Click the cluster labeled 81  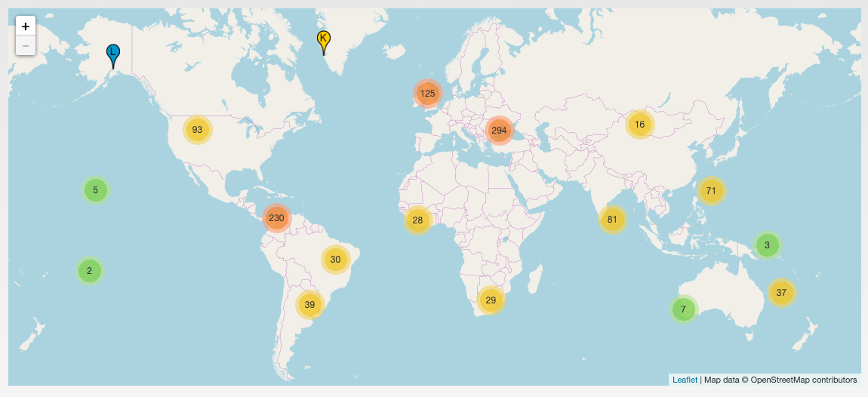click(611, 220)
